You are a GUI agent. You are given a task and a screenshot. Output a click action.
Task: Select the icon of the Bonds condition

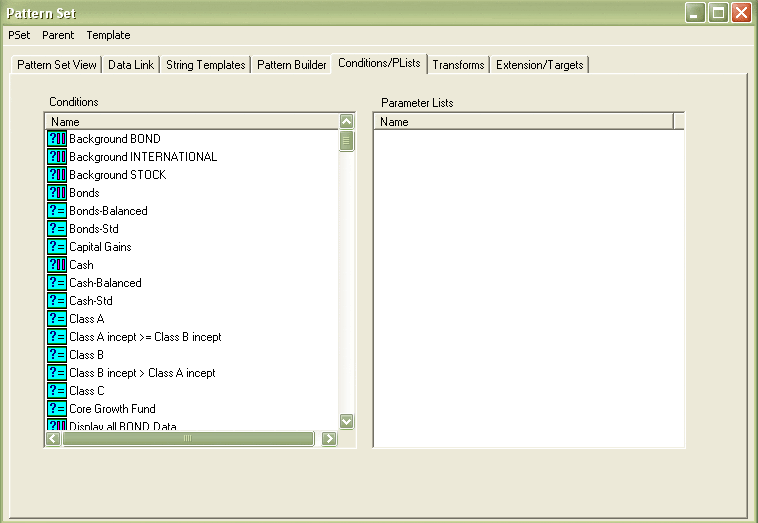[x=57, y=192]
